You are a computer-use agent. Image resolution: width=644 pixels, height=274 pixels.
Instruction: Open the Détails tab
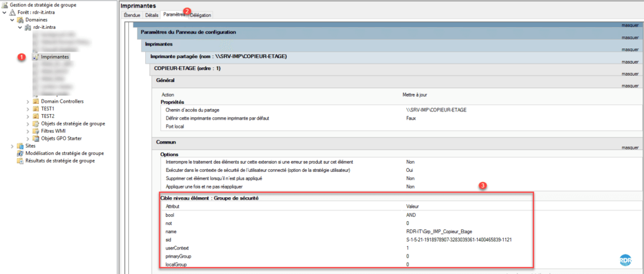[x=152, y=15]
